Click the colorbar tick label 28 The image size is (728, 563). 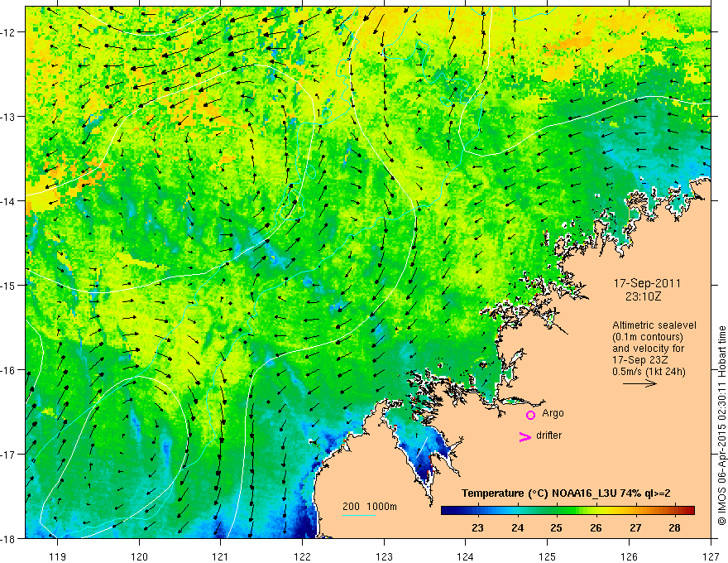(x=674, y=527)
